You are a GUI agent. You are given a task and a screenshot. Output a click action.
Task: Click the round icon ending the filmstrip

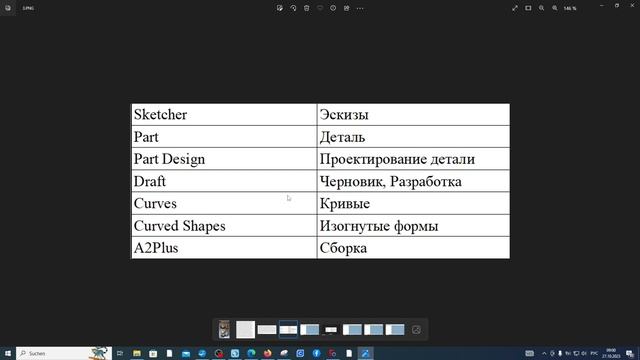tap(416, 330)
